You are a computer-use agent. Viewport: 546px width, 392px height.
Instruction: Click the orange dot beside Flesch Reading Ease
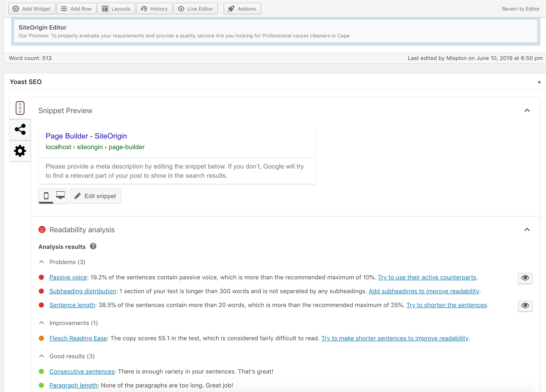[41, 338]
